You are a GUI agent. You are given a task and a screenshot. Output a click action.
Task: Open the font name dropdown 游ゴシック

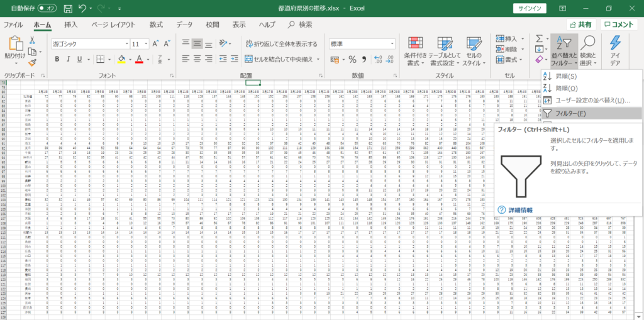127,44
